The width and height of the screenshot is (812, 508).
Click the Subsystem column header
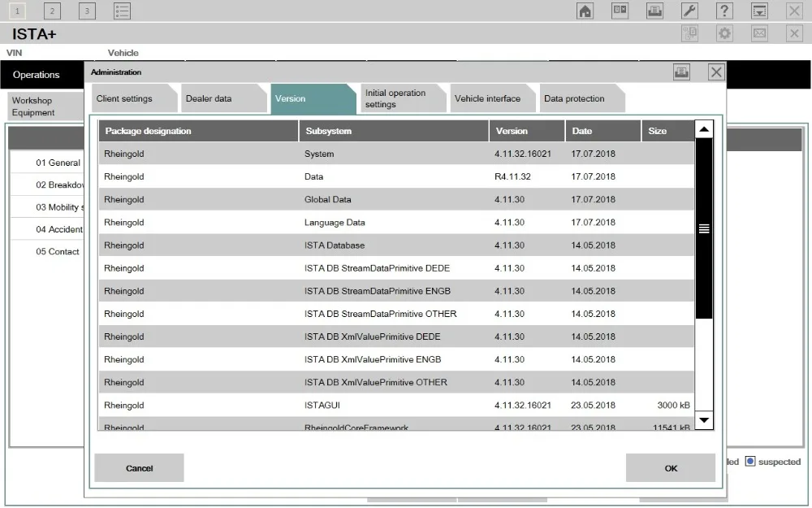tap(394, 131)
